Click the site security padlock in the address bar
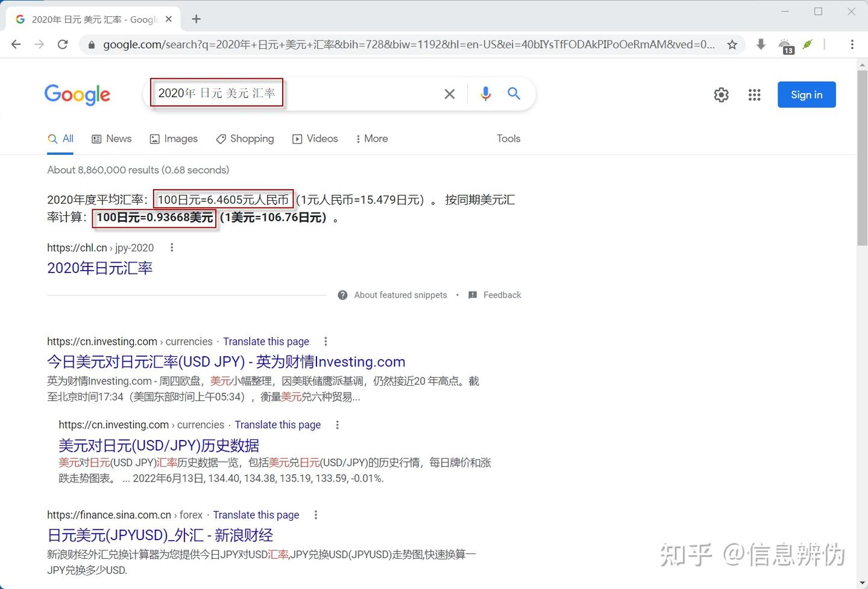This screenshot has height=589, width=868. (90, 44)
